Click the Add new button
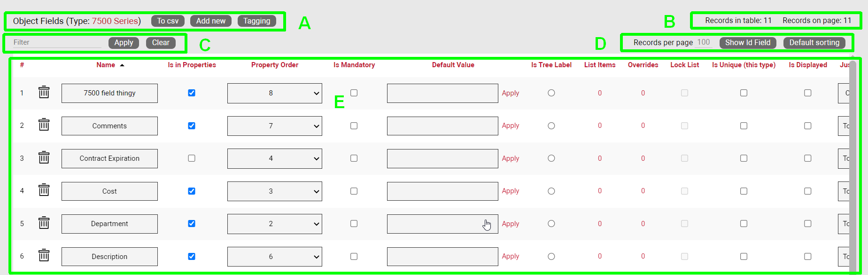868x275 pixels. [210, 21]
